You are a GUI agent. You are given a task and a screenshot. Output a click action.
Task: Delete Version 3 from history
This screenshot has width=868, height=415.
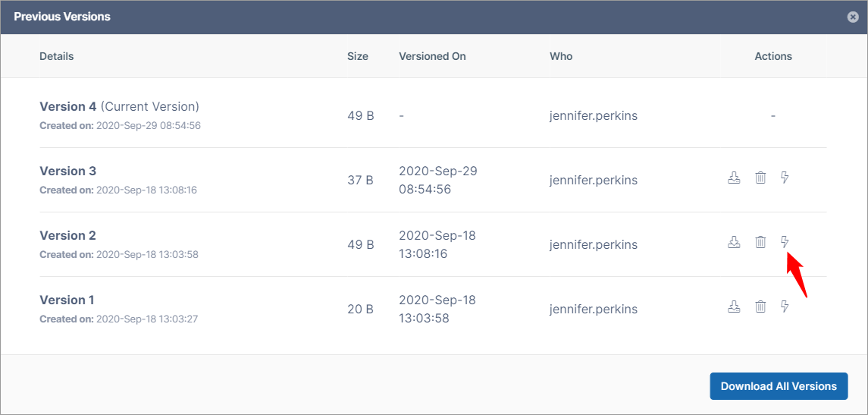coord(760,178)
